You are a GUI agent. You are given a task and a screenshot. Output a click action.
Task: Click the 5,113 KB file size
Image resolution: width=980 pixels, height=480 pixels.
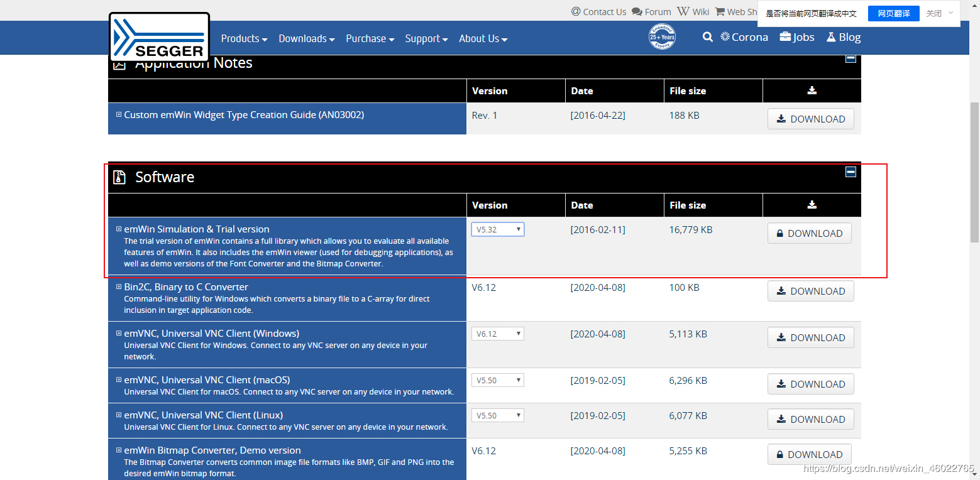(x=688, y=334)
